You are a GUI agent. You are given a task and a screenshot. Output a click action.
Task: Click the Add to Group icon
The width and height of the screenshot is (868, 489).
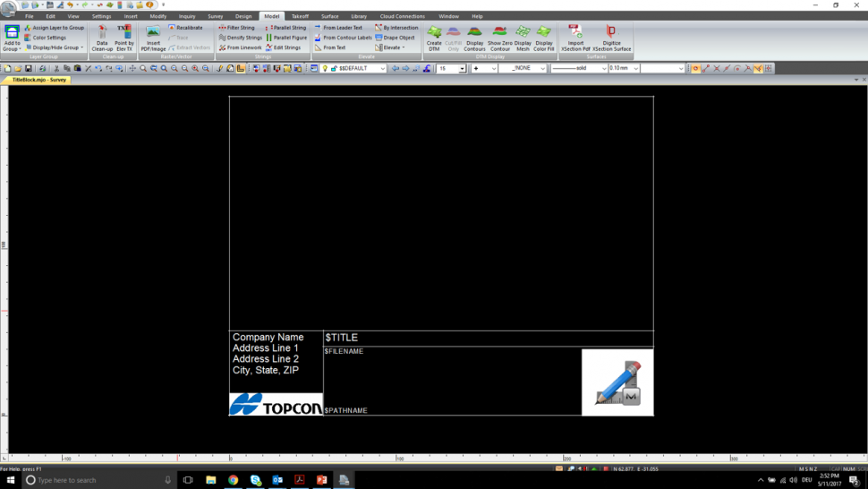(12, 37)
